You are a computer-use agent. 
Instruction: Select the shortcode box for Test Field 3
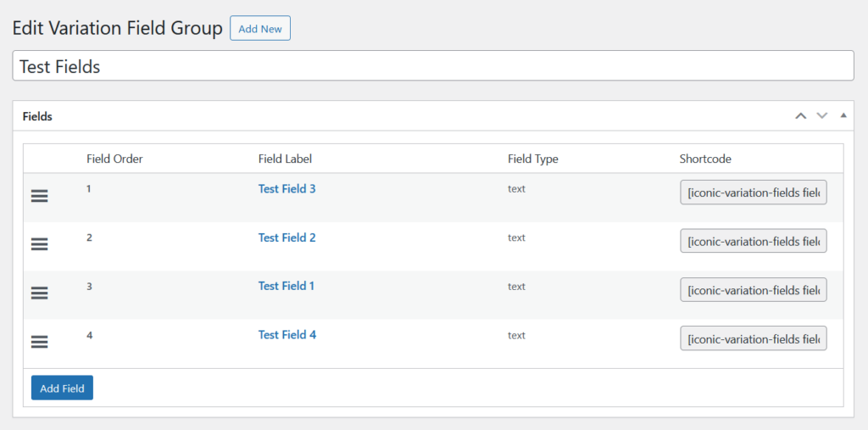(x=754, y=193)
